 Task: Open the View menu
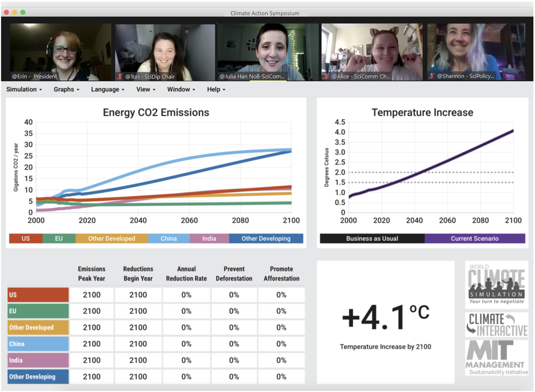point(146,89)
